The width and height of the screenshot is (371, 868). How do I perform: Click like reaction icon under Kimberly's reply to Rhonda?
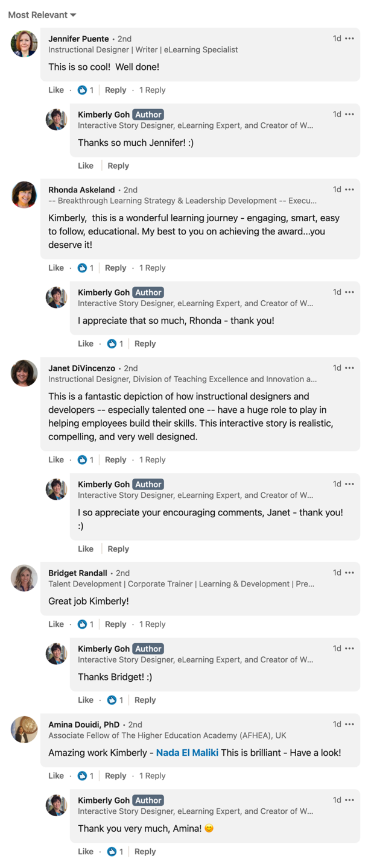point(112,344)
